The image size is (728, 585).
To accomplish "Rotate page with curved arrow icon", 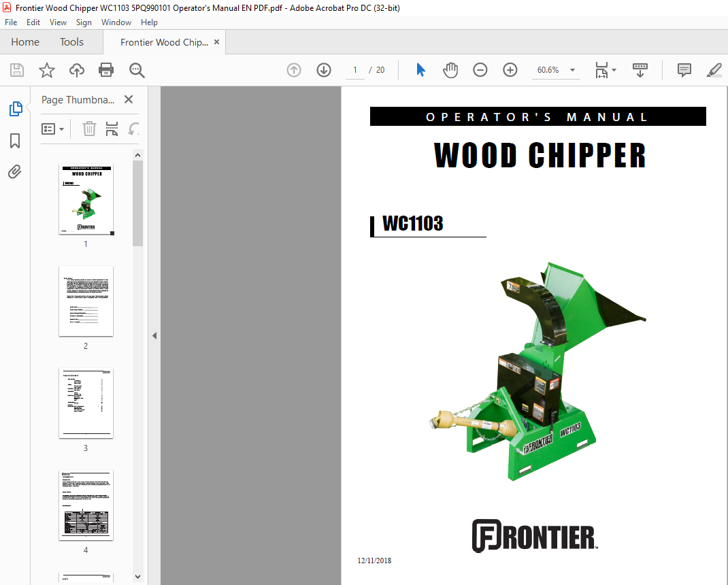I will point(133,129).
